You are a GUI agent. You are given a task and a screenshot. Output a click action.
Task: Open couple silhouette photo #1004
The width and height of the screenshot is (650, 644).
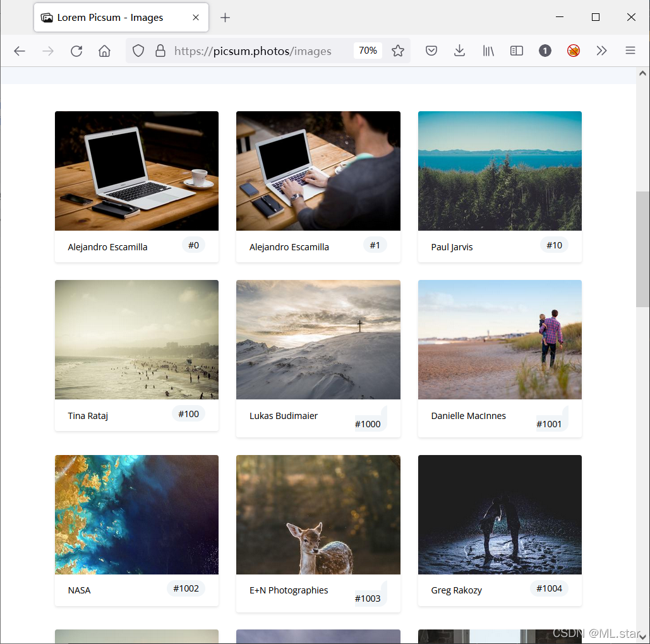click(500, 514)
